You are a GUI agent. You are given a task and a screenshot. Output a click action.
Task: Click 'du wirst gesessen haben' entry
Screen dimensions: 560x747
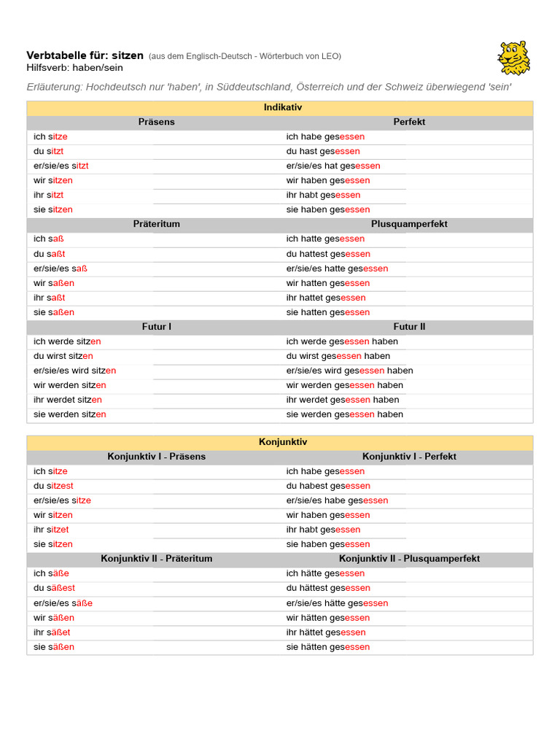pyautogui.click(x=338, y=356)
